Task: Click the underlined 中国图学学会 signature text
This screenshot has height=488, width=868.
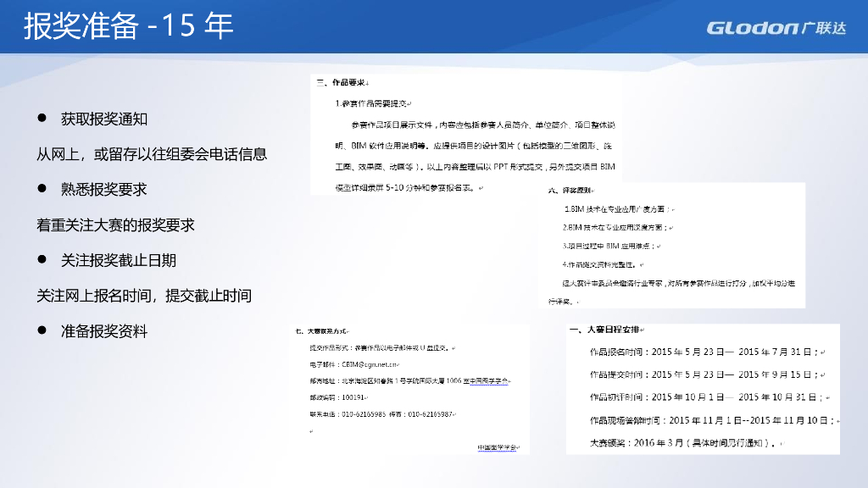Action: [497, 446]
